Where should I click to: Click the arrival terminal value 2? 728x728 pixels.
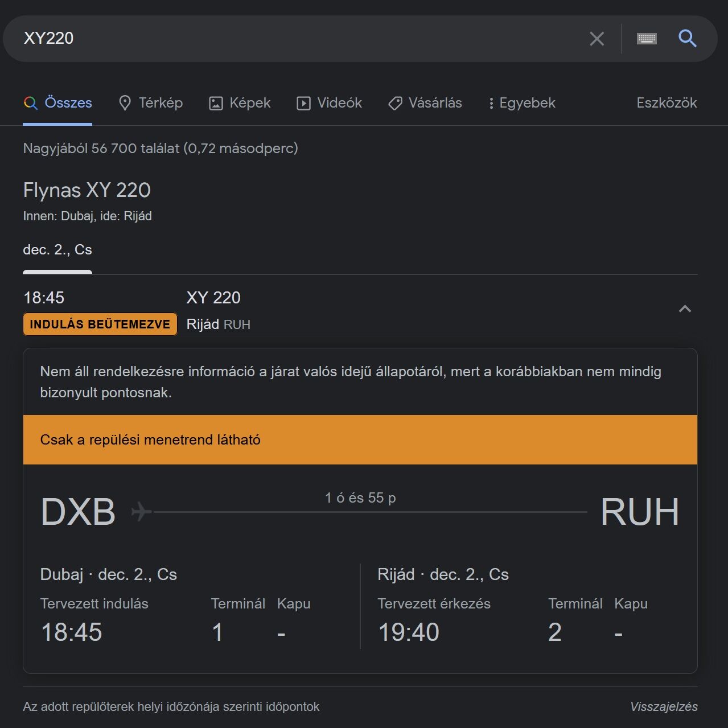click(x=555, y=632)
